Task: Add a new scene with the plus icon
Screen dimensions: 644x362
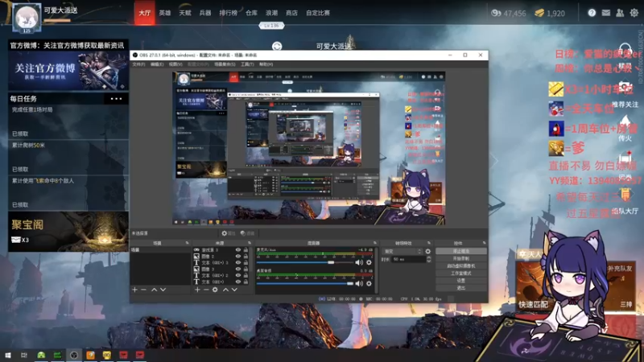Action: pyautogui.click(x=134, y=290)
